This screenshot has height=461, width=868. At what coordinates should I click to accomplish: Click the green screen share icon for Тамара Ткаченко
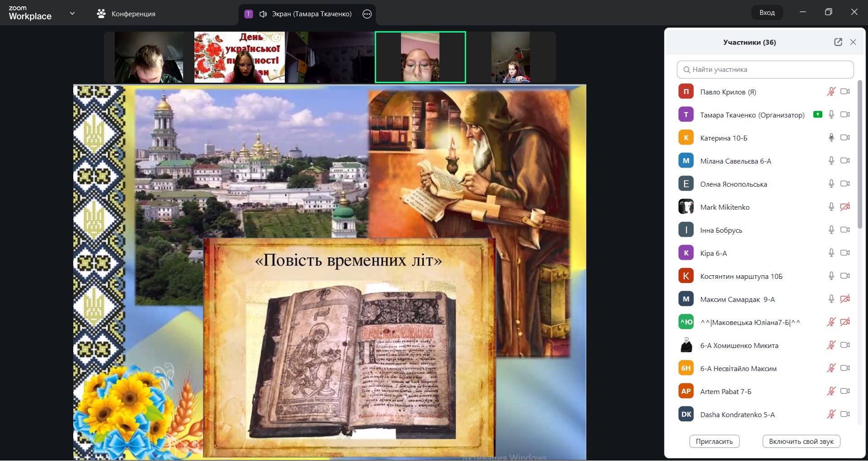[817, 115]
